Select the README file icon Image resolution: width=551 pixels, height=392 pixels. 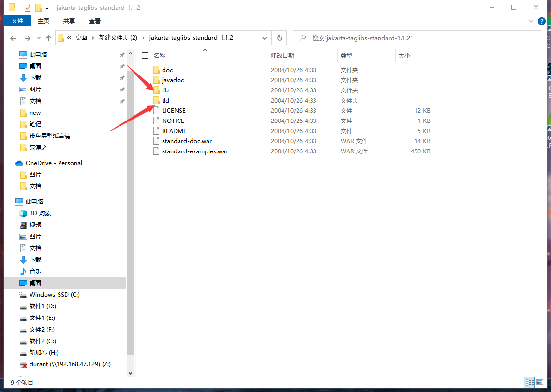tap(156, 131)
